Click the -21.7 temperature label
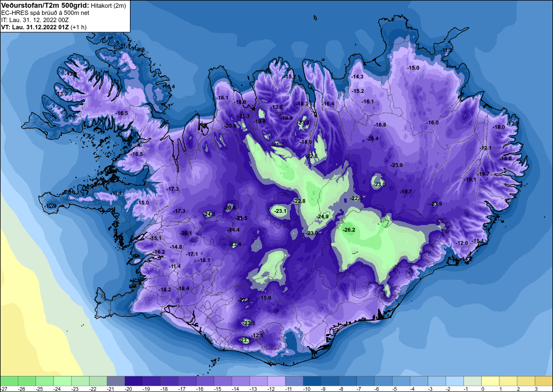 (x=278, y=144)
